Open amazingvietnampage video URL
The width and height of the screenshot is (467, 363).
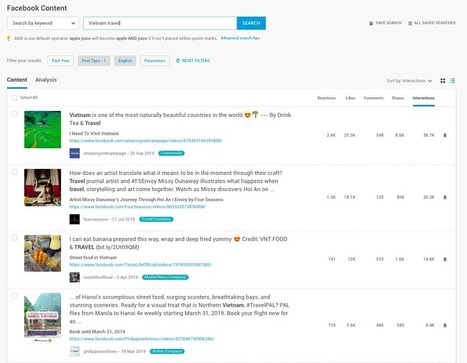coord(146,141)
